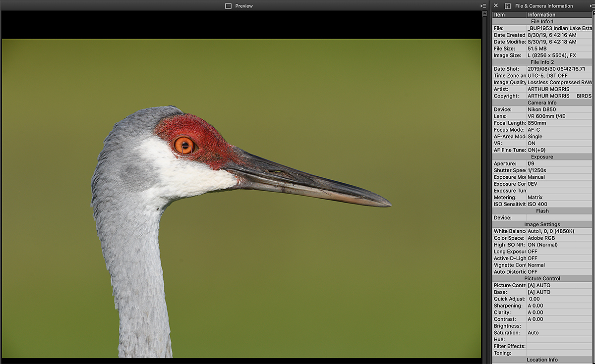
Task: Collapse the File Info 1 section
Action: pyautogui.click(x=542, y=22)
